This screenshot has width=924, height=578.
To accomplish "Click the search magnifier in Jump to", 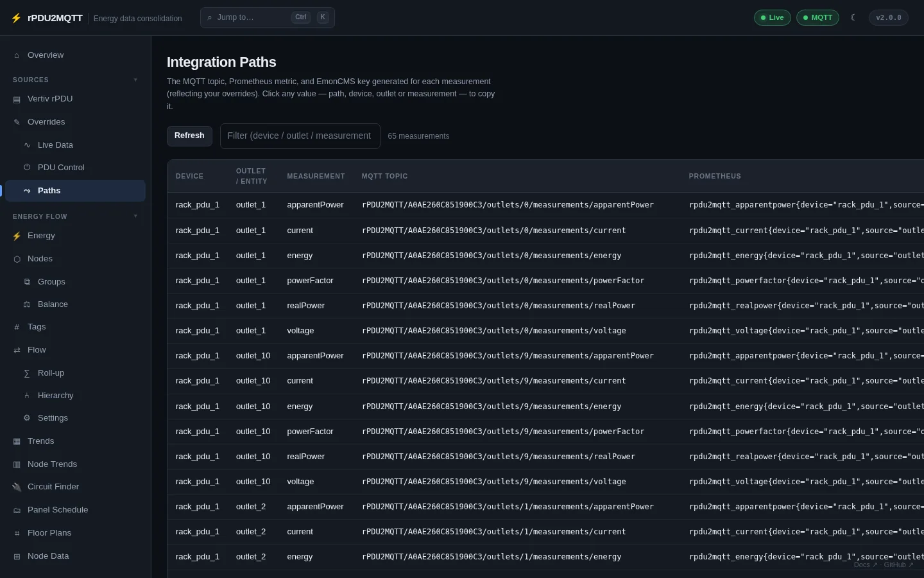I will (210, 18).
